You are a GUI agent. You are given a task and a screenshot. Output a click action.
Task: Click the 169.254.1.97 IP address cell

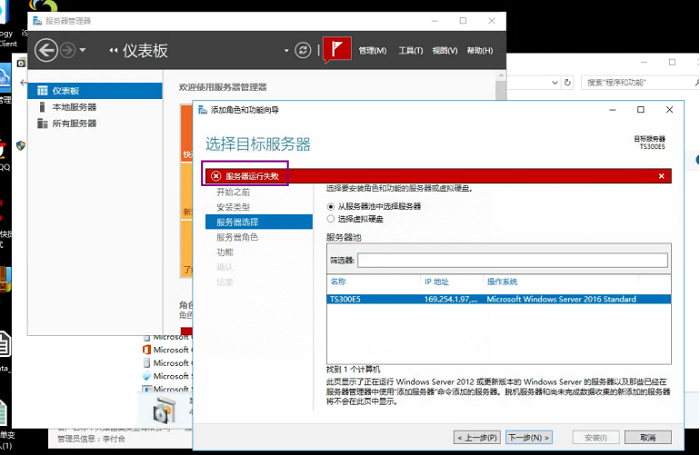450,299
